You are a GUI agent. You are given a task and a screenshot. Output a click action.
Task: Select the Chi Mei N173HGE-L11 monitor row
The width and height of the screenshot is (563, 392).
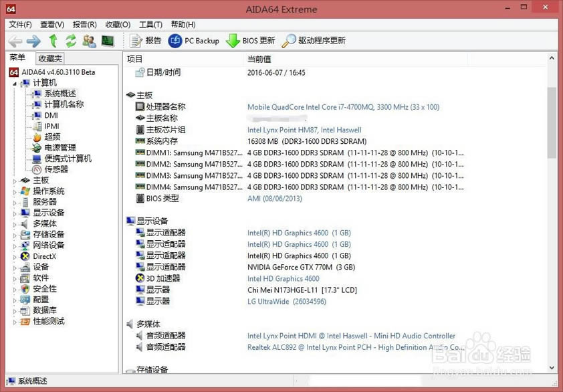(302, 290)
